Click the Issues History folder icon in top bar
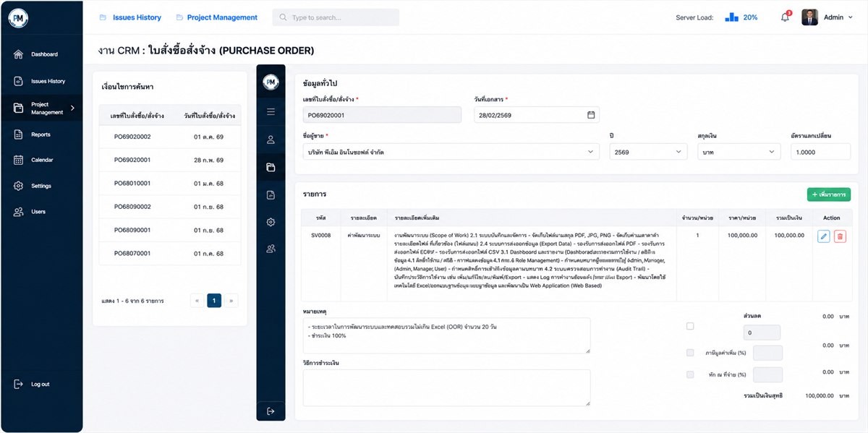Screen dimensions: 868x433 pyautogui.click(x=103, y=17)
